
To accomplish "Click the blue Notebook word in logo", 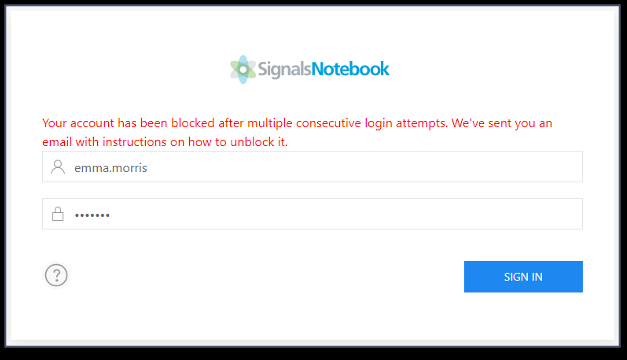I will (350, 69).
